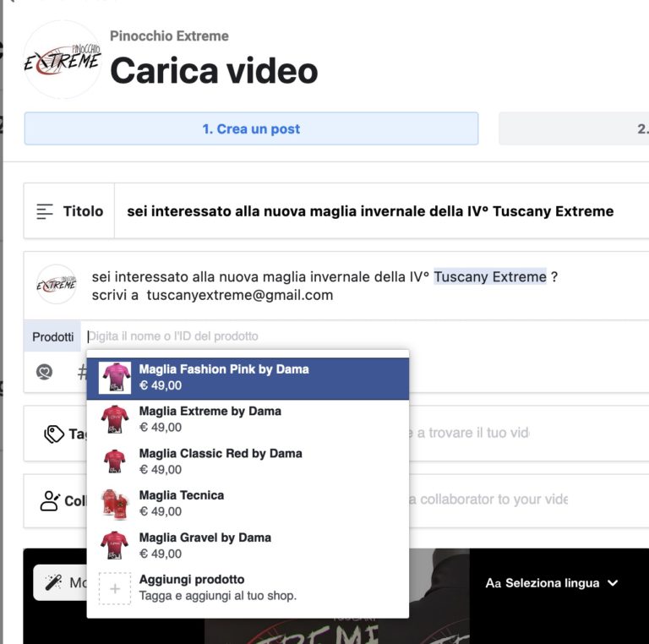This screenshot has height=644, width=649.
Task: Click the Prodotti label button
Action: [x=52, y=336]
